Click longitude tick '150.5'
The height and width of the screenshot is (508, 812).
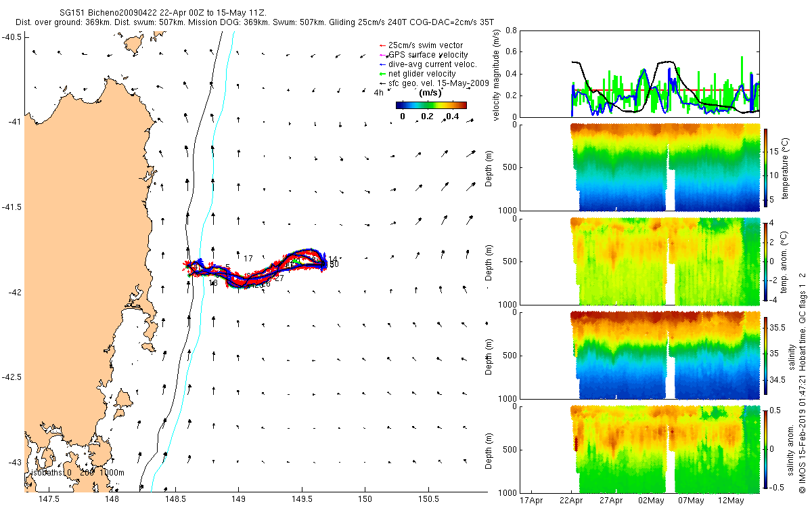[x=428, y=499]
